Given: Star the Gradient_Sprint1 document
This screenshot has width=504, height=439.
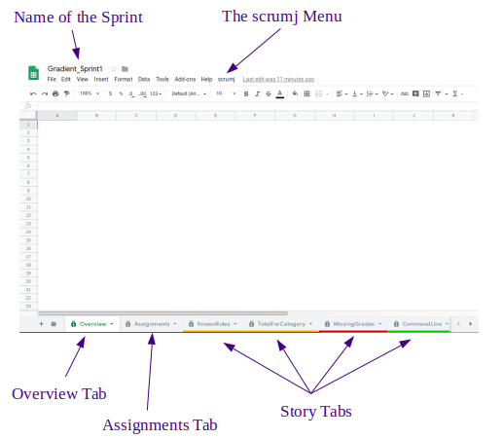Looking at the screenshot, I should pos(114,69).
